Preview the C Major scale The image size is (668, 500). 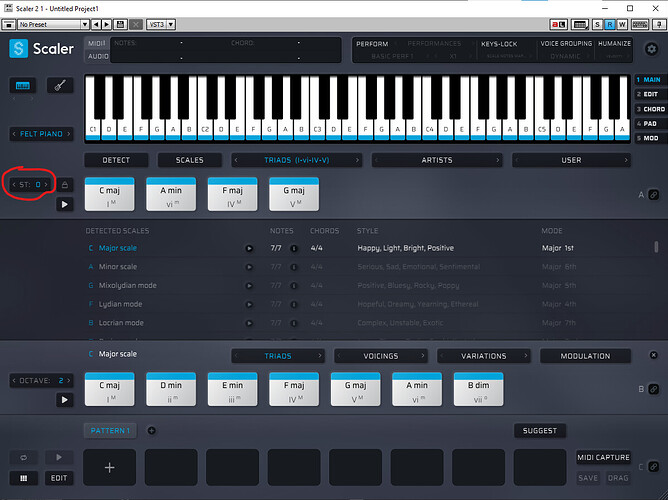tap(249, 248)
